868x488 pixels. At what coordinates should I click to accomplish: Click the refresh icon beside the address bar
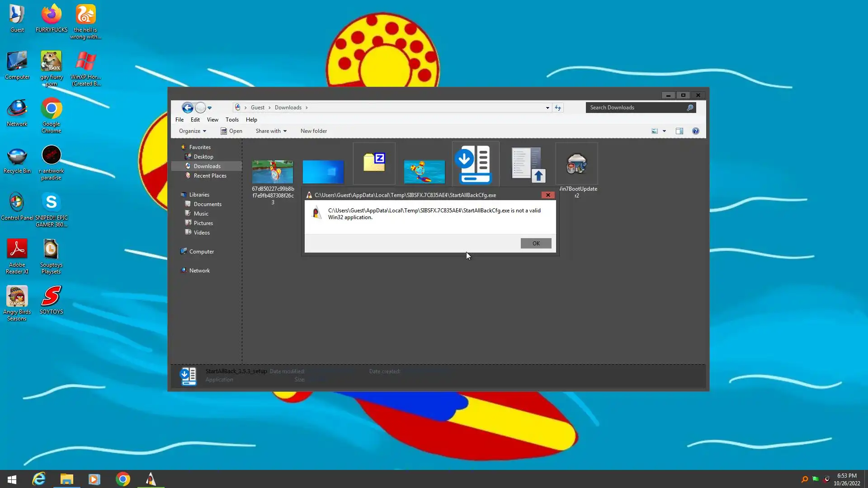click(558, 108)
